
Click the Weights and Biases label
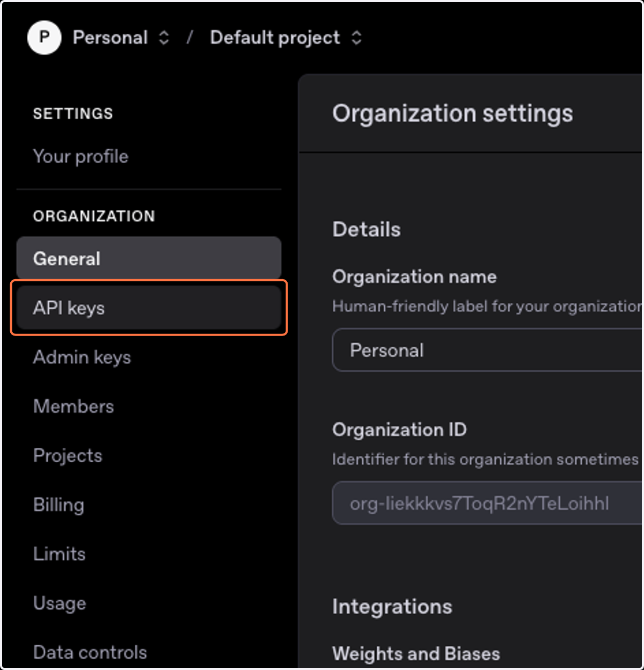(x=416, y=653)
